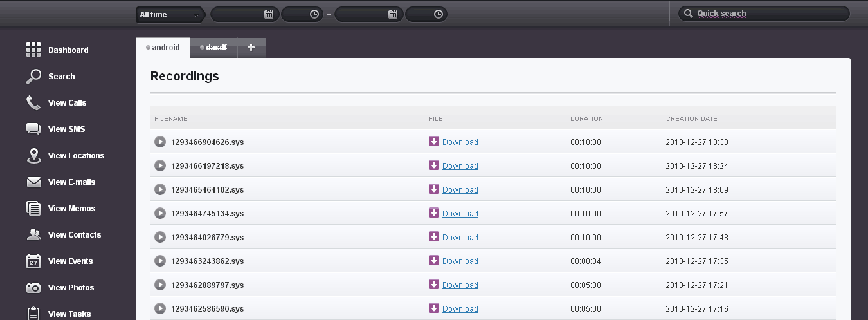Click the View Events calendar icon
This screenshot has height=320, width=868.
[x=33, y=261]
